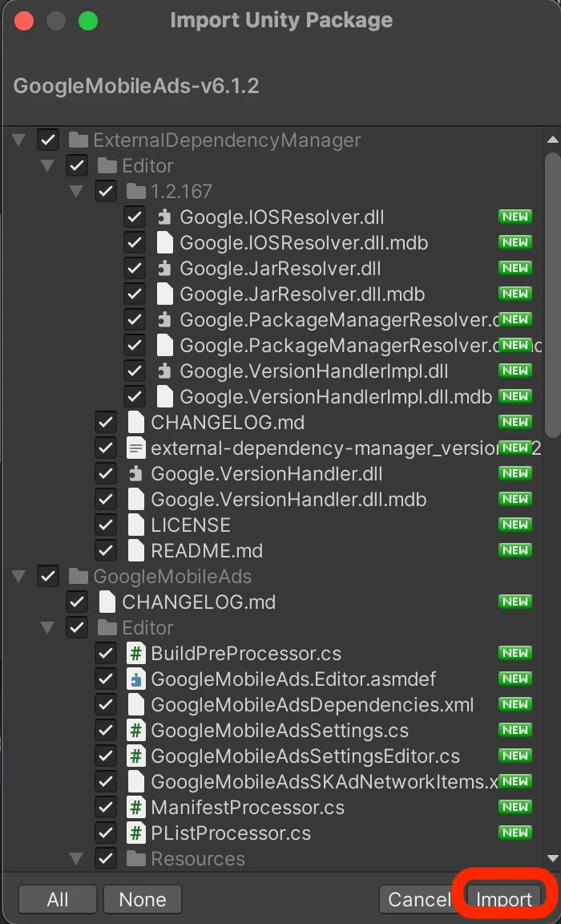This screenshot has width=561, height=924.
Task: Select the Google.PackageManagerResolver plugin row
Action: (x=272, y=320)
